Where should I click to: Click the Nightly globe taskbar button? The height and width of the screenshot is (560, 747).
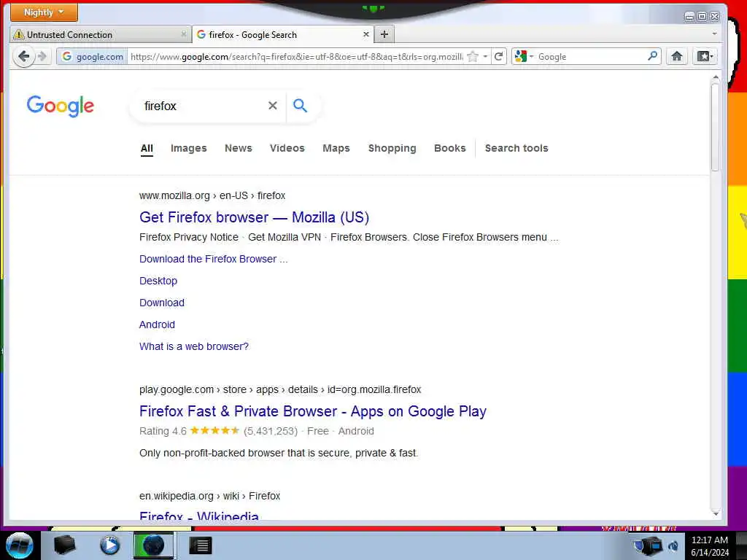[x=153, y=545]
